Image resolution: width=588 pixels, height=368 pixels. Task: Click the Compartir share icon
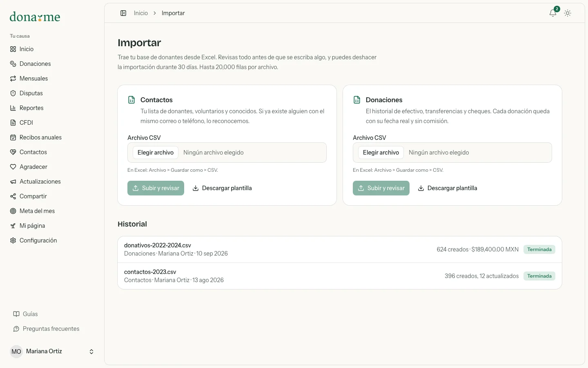[x=13, y=196]
